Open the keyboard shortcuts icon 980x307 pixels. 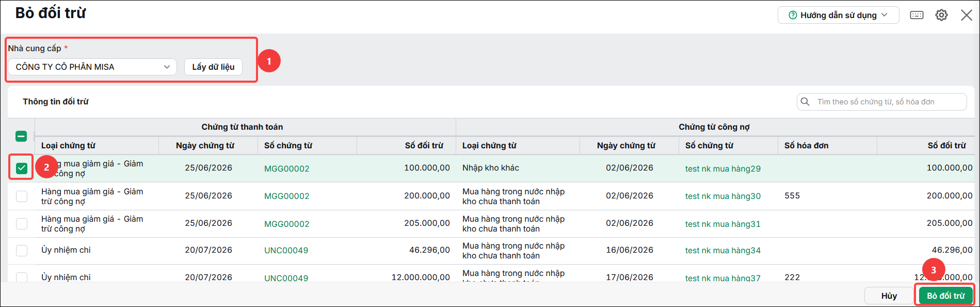tap(917, 15)
